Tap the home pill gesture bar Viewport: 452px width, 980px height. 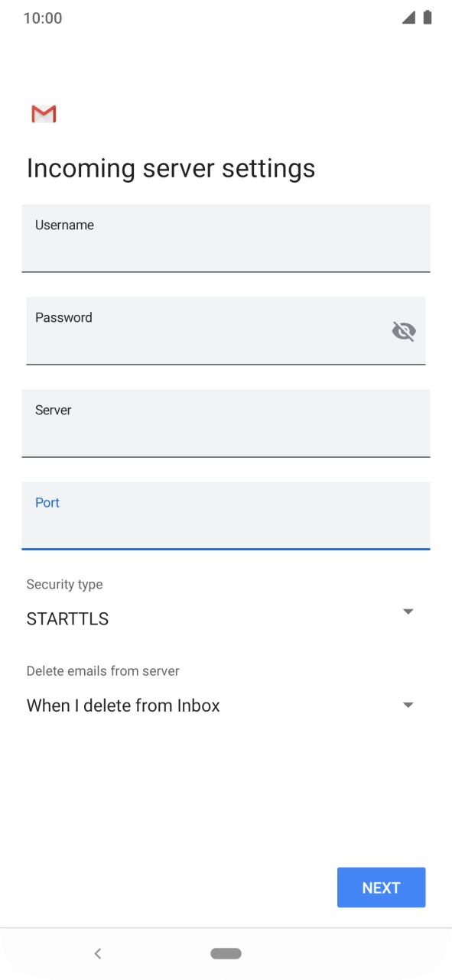pyautogui.click(x=226, y=953)
